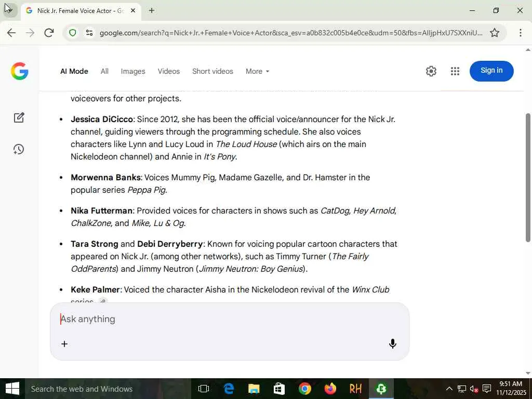Click the name Nika Futterman
This screenshot has width=532, height=399.
[101, 211]
